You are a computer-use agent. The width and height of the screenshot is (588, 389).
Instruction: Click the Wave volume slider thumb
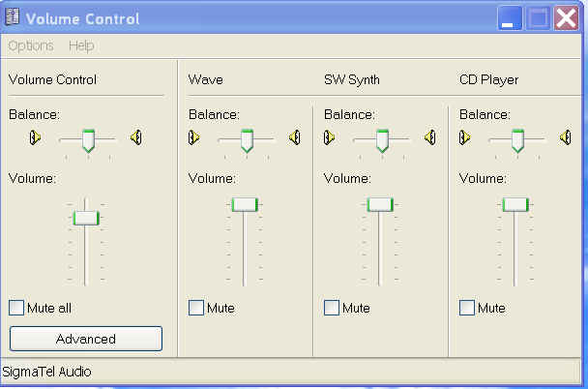pos(245,203)
